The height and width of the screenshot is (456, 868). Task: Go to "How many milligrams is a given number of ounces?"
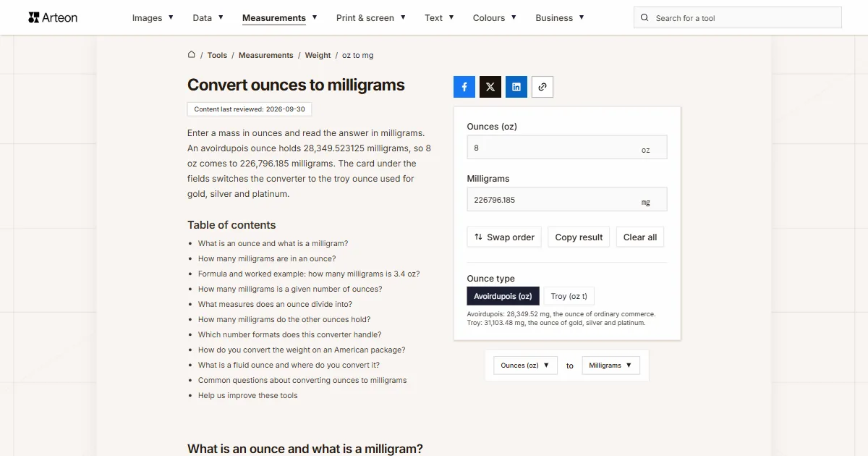pyautogui.click(x=290, y=290)
